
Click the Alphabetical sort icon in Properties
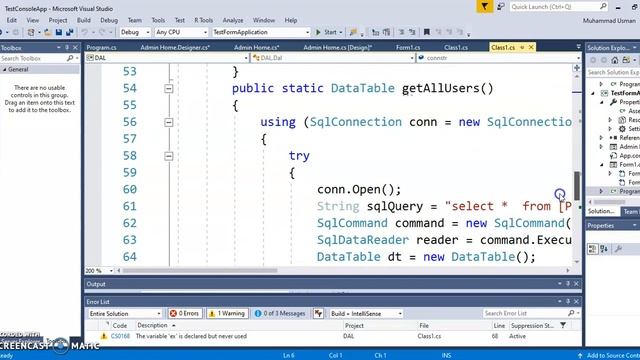point(604,249)
